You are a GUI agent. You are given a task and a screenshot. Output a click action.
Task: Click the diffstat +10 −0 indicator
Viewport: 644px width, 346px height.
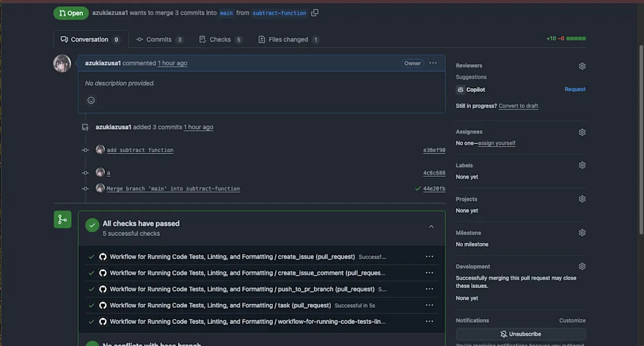tap(566, 38)
